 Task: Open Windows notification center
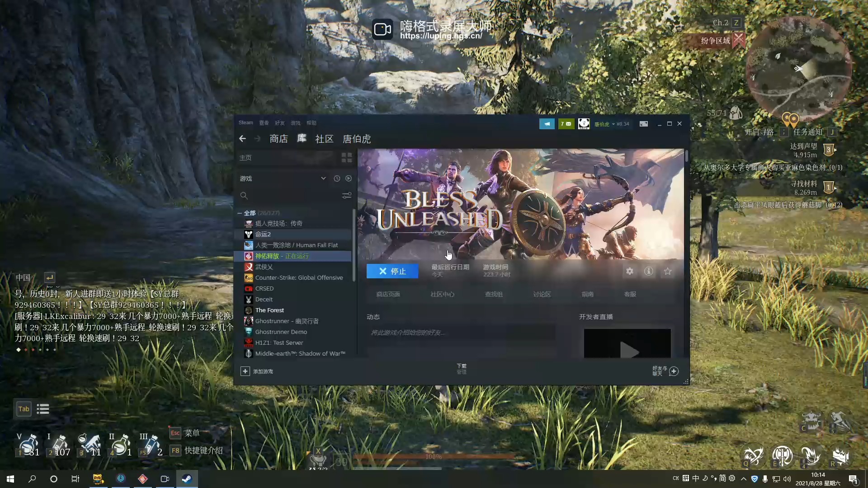pos(853,479)
